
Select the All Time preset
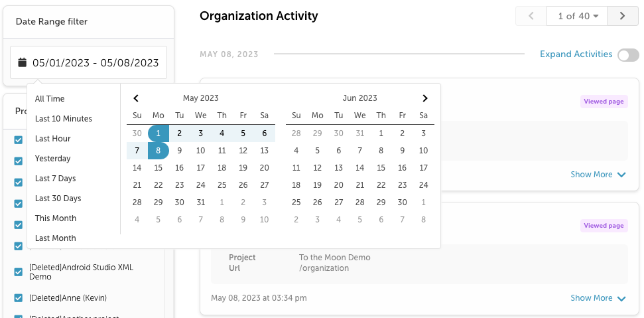[x=50, y=99]
